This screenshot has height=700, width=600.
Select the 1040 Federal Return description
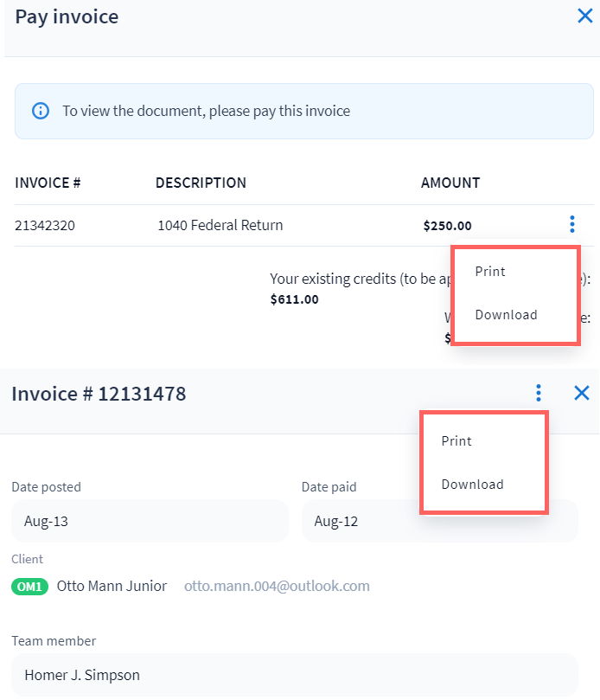click(x=220, y=226)
